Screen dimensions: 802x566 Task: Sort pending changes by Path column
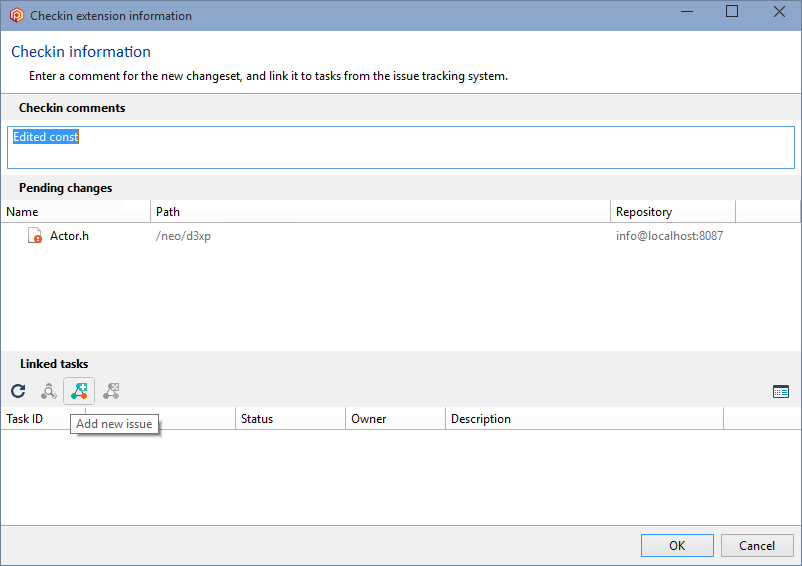point(380,212)
